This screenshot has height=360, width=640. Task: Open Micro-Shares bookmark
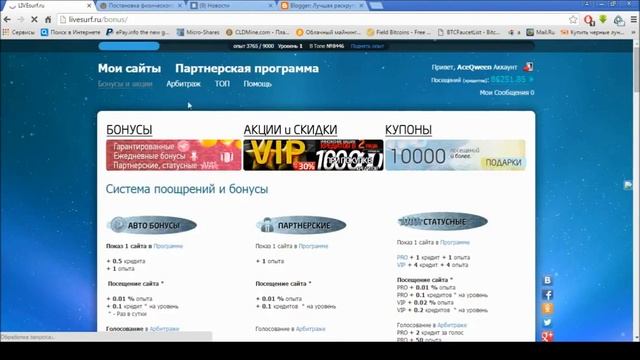[198, 32]
